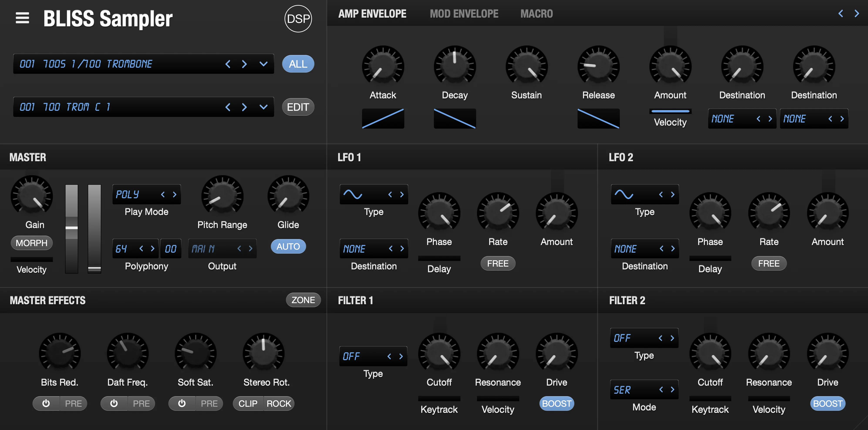The image size is (868, 430).
Task: Open the MACRO tab
Action: point(536,14)
